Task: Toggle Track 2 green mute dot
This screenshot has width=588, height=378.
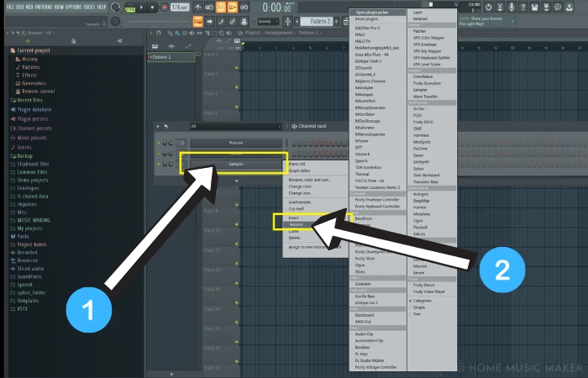Action: coord(237,87)
